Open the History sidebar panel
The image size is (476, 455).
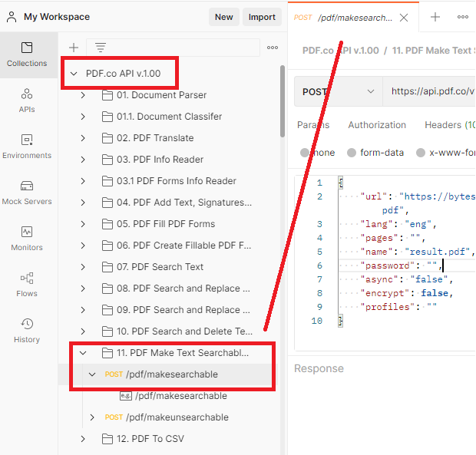(27, 331)
